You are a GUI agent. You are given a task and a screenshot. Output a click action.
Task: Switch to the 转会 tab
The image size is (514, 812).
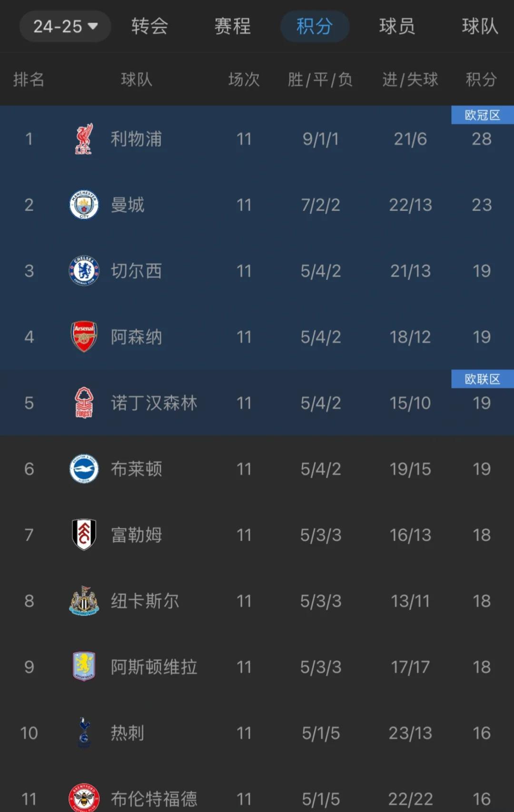150,26
